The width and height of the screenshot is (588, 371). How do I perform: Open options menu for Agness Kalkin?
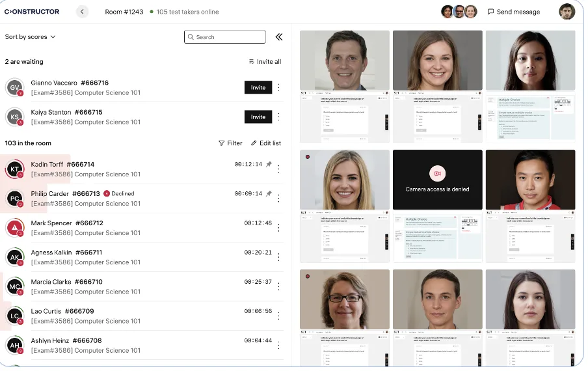[x=278, y=257]
